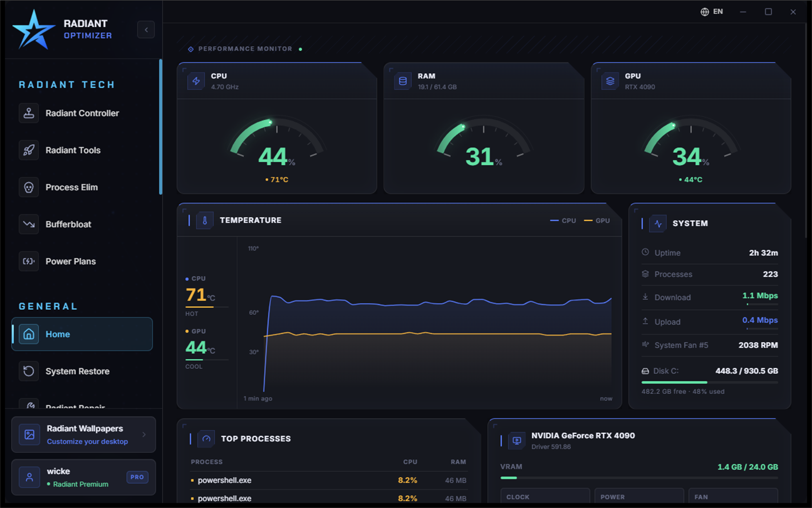Click the "0.4 Mbps" upload value

point(760,320)
